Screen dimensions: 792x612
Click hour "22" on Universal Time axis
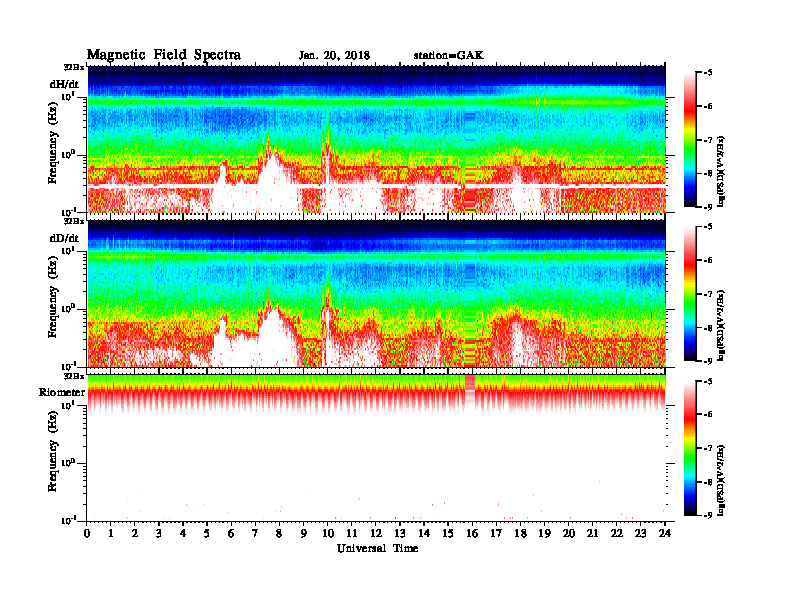617,534
